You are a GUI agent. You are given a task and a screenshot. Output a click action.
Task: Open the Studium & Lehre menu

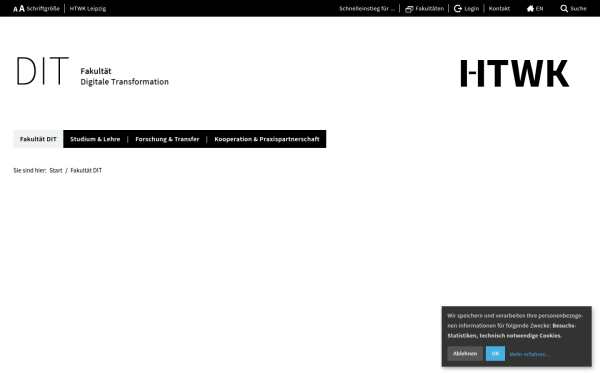pos(95,139)
